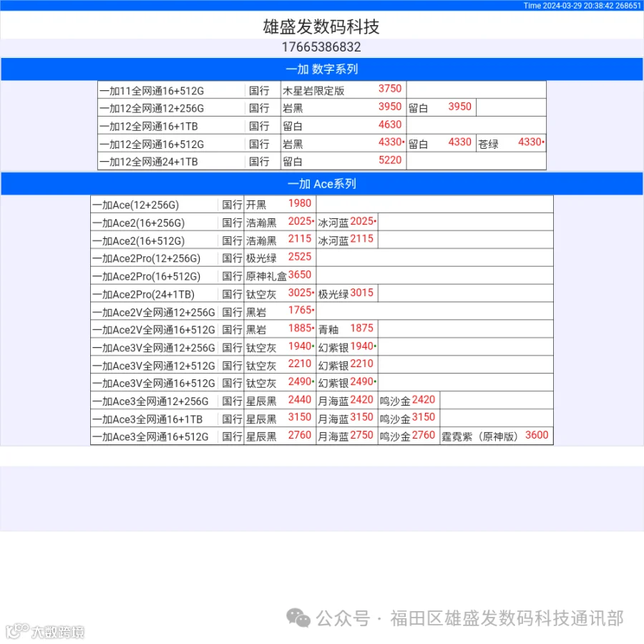Click the price 3600
Image resolution: width=644 pixels, height=644 pixels.
(x=537, y=435)
